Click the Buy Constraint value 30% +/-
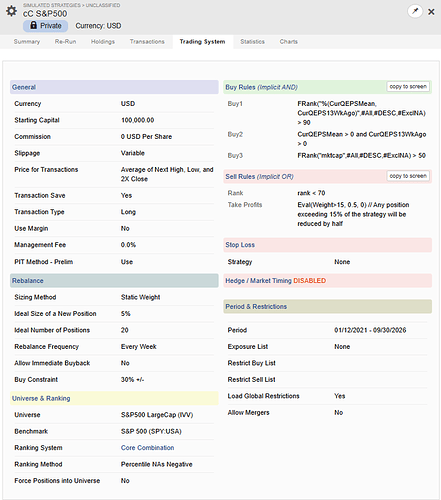Screen dimensions: 441x500 click(x=132, y=379)
